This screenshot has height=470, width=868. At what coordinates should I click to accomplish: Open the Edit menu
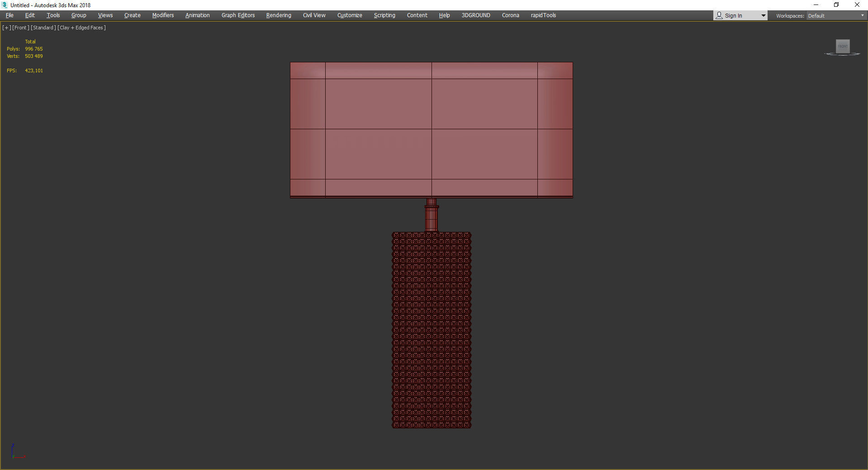[30, 15]
